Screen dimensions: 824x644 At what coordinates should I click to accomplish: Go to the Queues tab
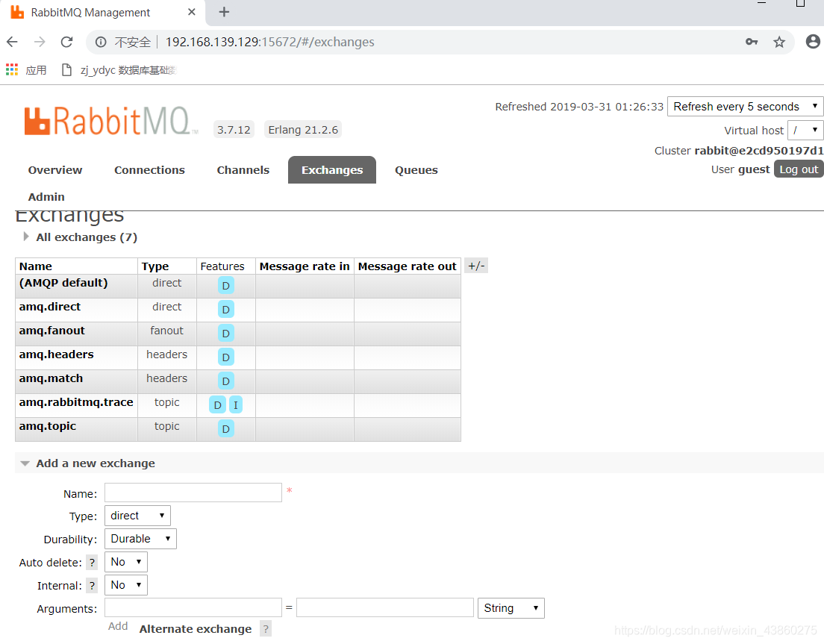416,170
